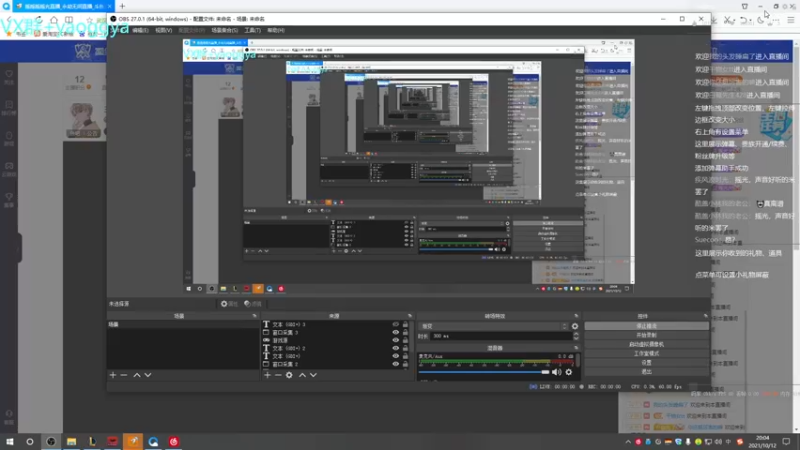Image resolution: width=800 pixels, height=450 pixels.
Task: Open File Explorer from the taskbar
Action: click(71, 441)
